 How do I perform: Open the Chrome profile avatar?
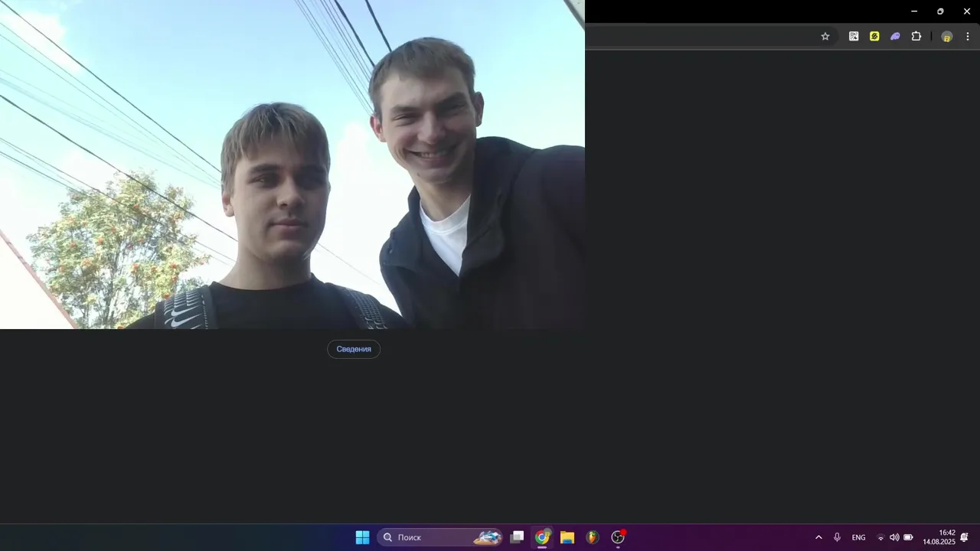coord(946,36)
